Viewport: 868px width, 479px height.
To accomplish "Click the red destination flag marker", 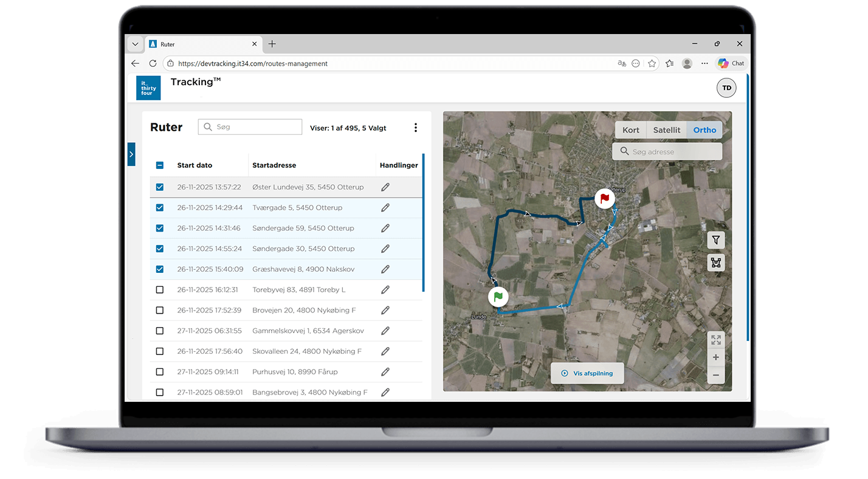I will coord(604,198).
